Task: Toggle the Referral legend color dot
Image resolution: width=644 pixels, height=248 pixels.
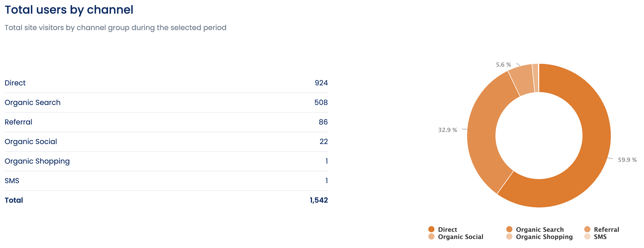Action: 587,229
